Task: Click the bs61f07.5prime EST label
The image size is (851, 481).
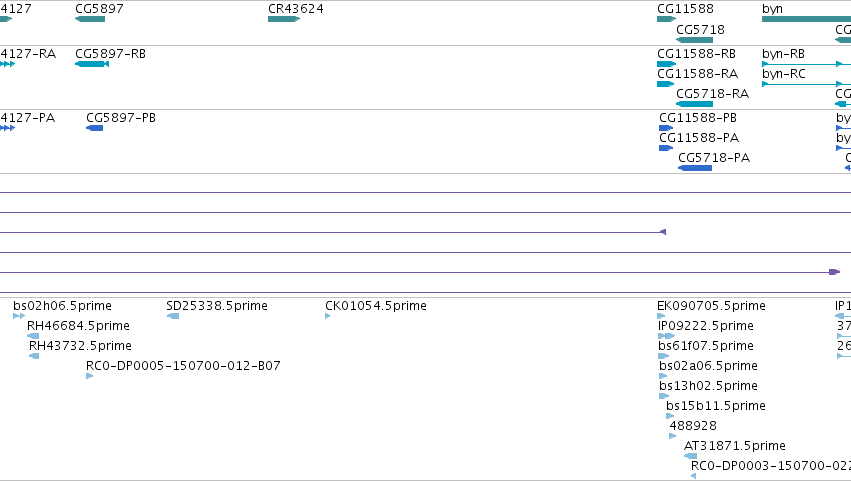Action: [x=706, y=346]
